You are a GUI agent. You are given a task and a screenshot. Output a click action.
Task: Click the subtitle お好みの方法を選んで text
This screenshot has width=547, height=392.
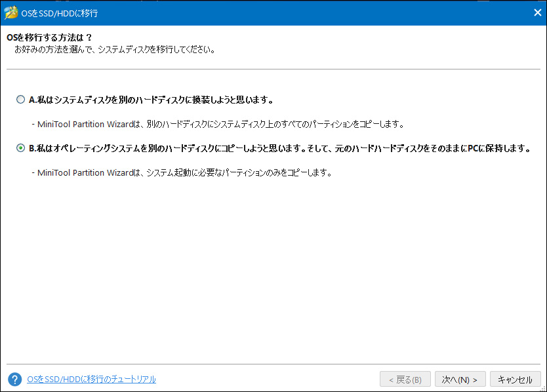click(115, 50)
